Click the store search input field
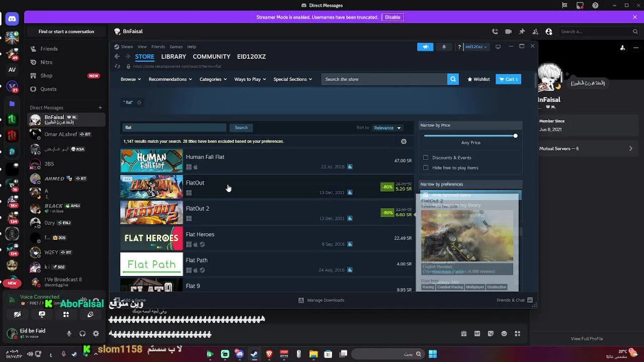This screenshot has height=362, width=644. (x=385, y=79)
